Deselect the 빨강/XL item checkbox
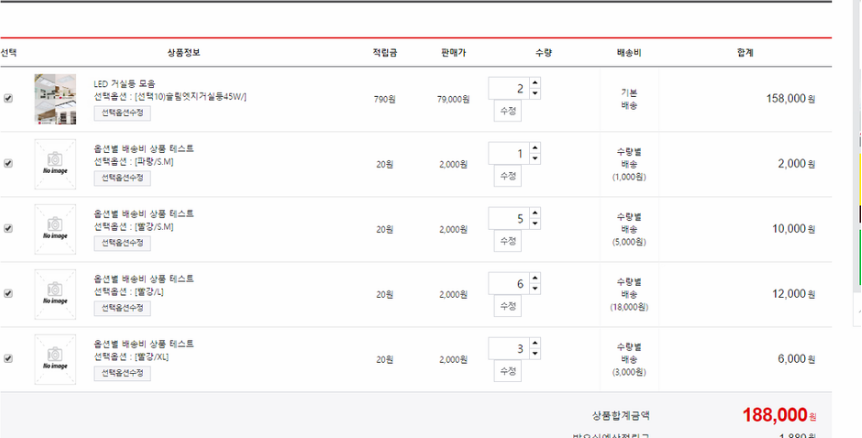The width and height of the screenshot is (862, 438). click(x=9, y=358)
